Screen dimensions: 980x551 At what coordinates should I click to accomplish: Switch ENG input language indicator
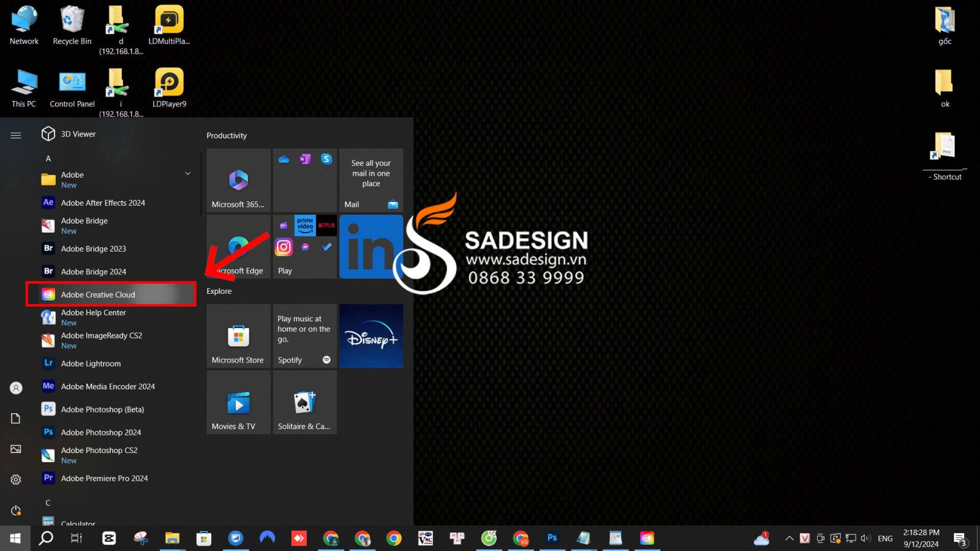885,538
